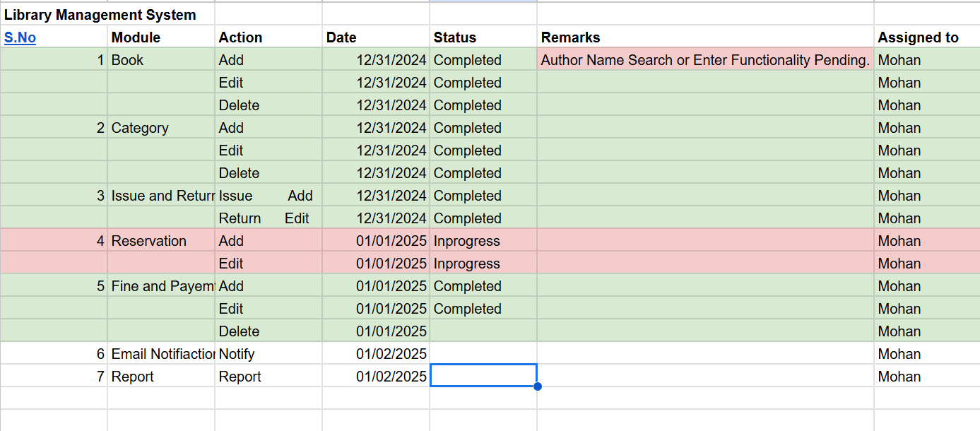Click the fill handle of the selected cell
This screenshot has width=980, height=431.
pyautogui.click(x=538, y=386)
